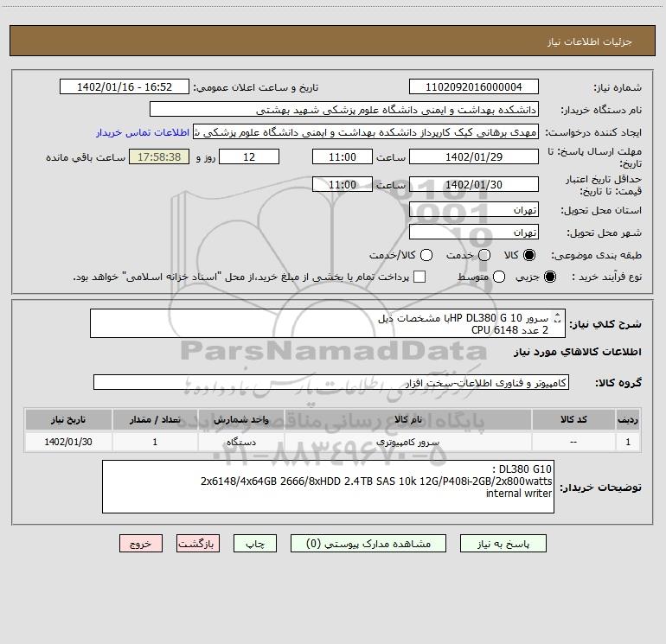Click the جزئیات اطلاعات نیاز header title
Viewport: 666px width, 644px height.
(589, 41)
